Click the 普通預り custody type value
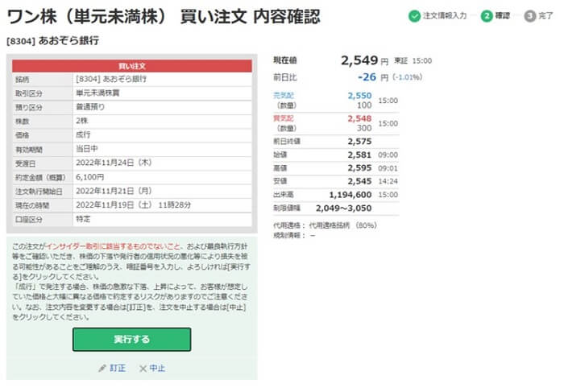The width and height of the screenshot is (564, 392). 90,107
